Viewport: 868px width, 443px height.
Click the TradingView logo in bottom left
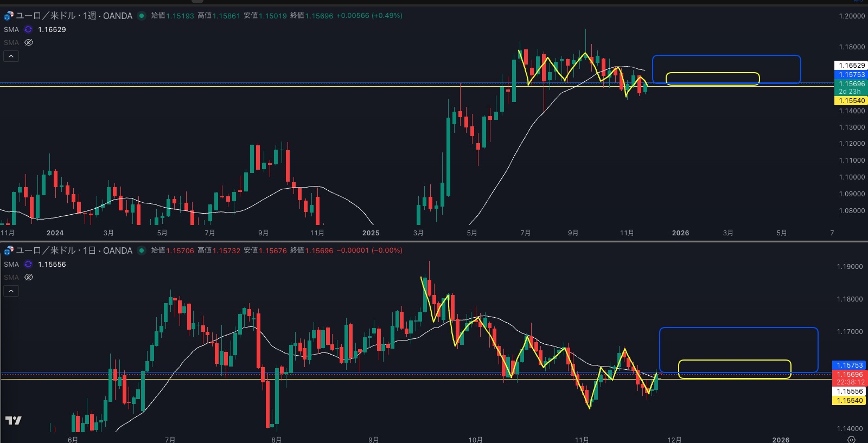tap(14, 420)
